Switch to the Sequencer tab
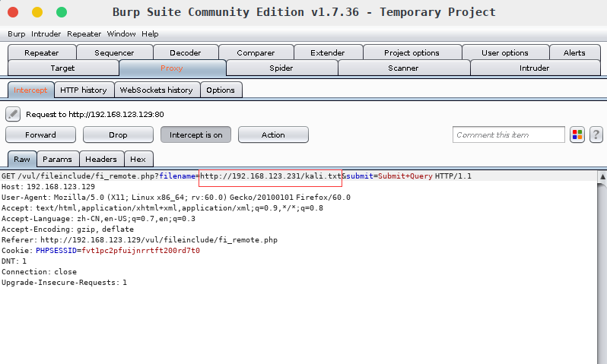 pyautogui.click(x=115, y=52)
